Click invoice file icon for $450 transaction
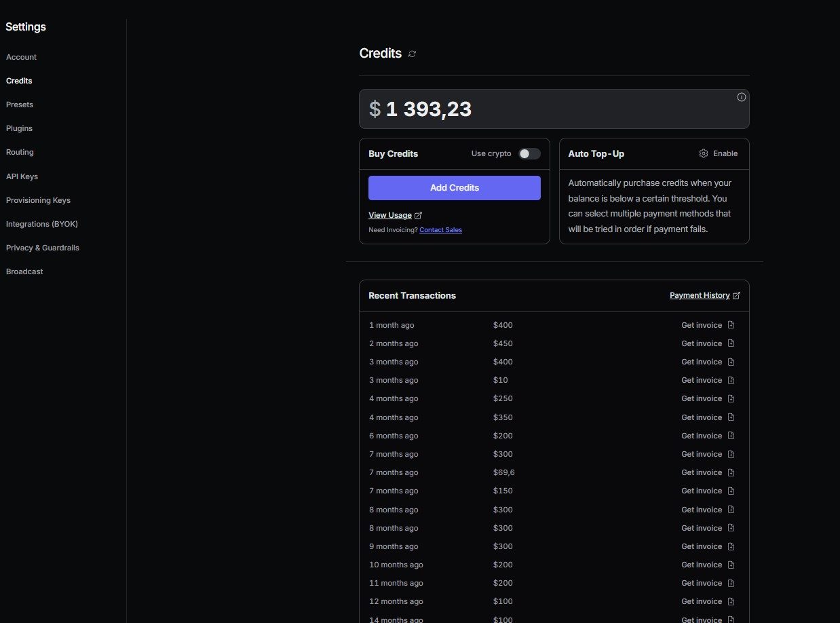Image resolution: width=840 pixels, height=623 pixels. coord(731,343)
